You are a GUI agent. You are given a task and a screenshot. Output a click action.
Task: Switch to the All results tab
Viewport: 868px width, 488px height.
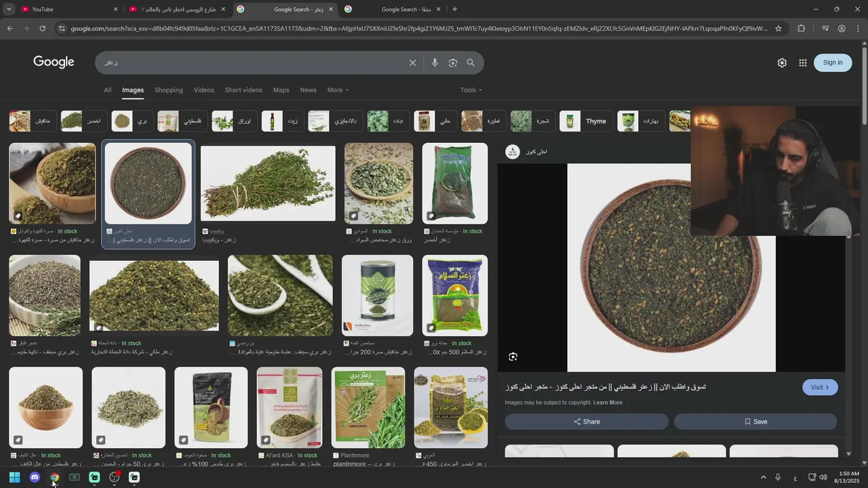tap(107, 90)
